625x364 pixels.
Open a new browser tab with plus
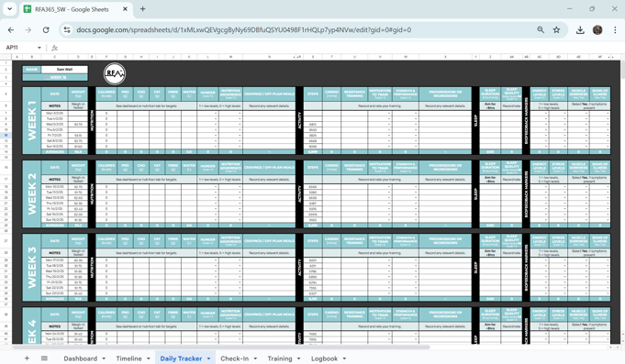click(142, 9)
